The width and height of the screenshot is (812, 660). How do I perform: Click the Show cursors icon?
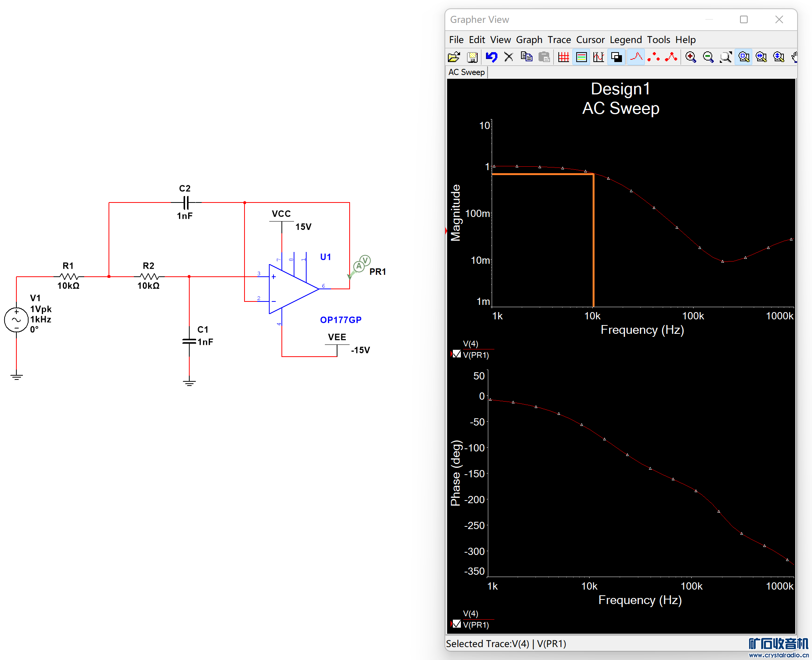[x=599, y=57]
